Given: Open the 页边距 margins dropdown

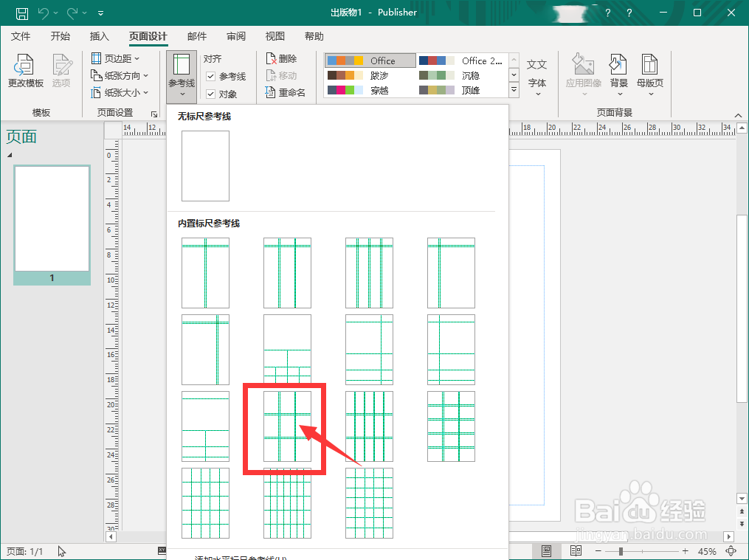Looking at the screenshot, I should [115, 58].
